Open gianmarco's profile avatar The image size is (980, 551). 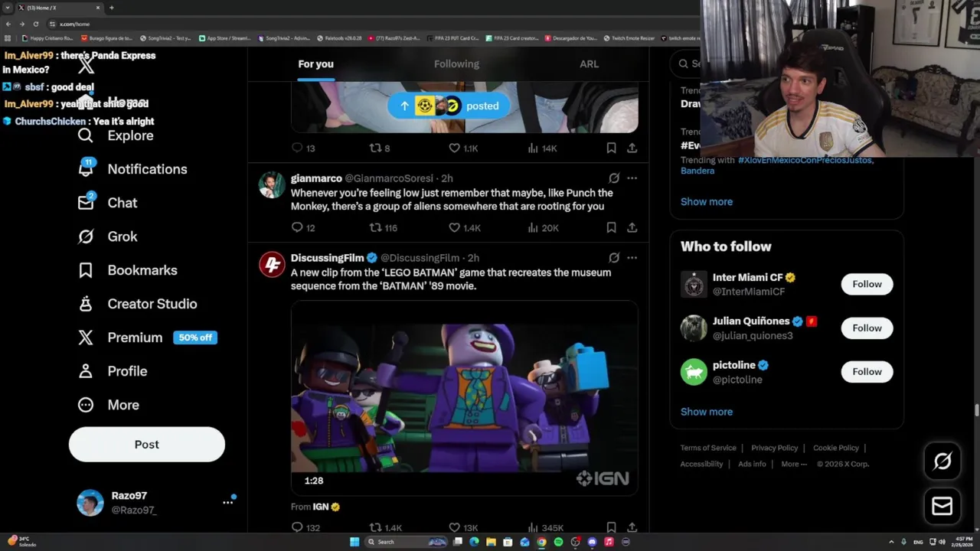click(x=272, y=185)
